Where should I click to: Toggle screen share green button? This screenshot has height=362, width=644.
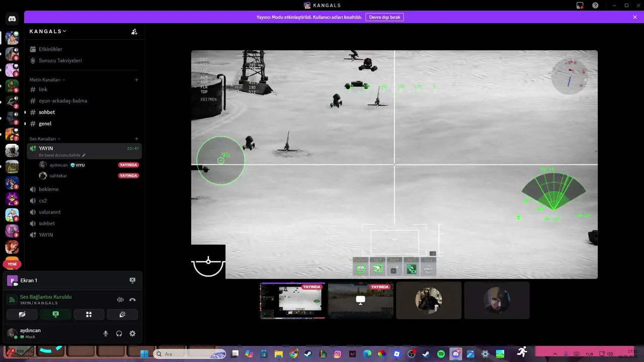click(x=55, y=315)
